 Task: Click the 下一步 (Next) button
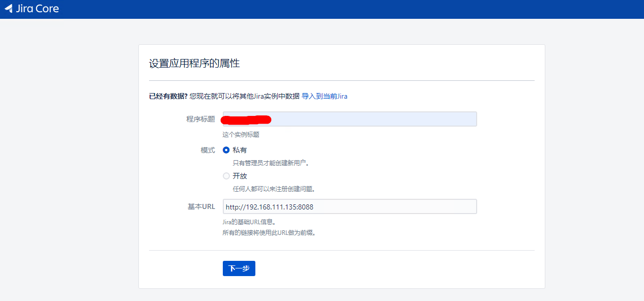coord(239,268)
